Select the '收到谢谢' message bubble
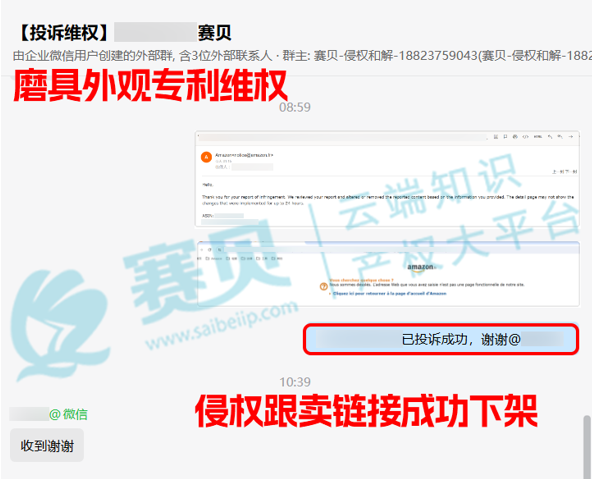Image resolution: width=592 pixels, height=479 pixels. (x=47, y=445)
